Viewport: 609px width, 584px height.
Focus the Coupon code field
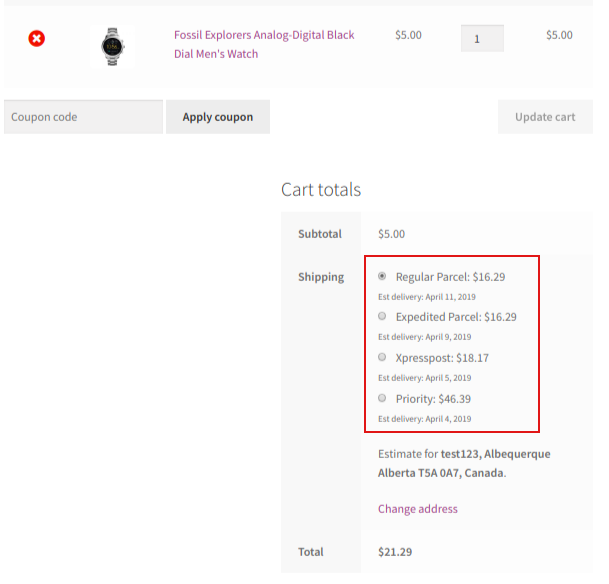tap(83, 117)
